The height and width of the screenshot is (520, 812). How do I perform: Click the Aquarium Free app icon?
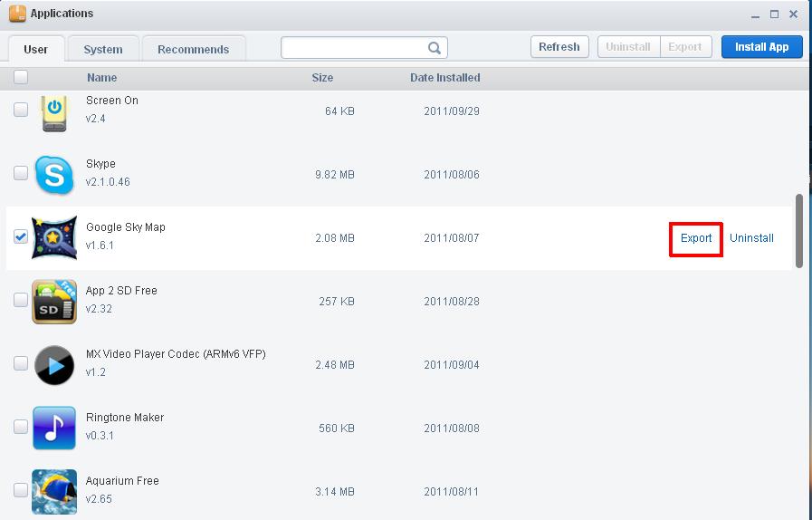53,492
